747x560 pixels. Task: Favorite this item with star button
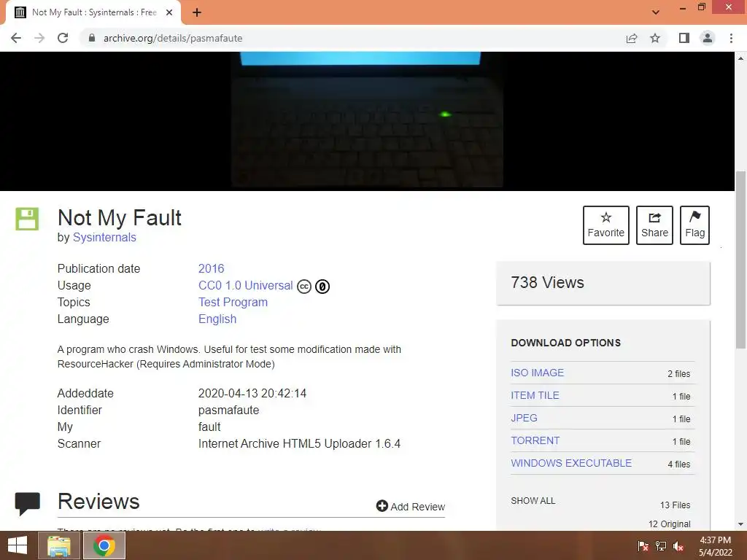tap(606, 225)
